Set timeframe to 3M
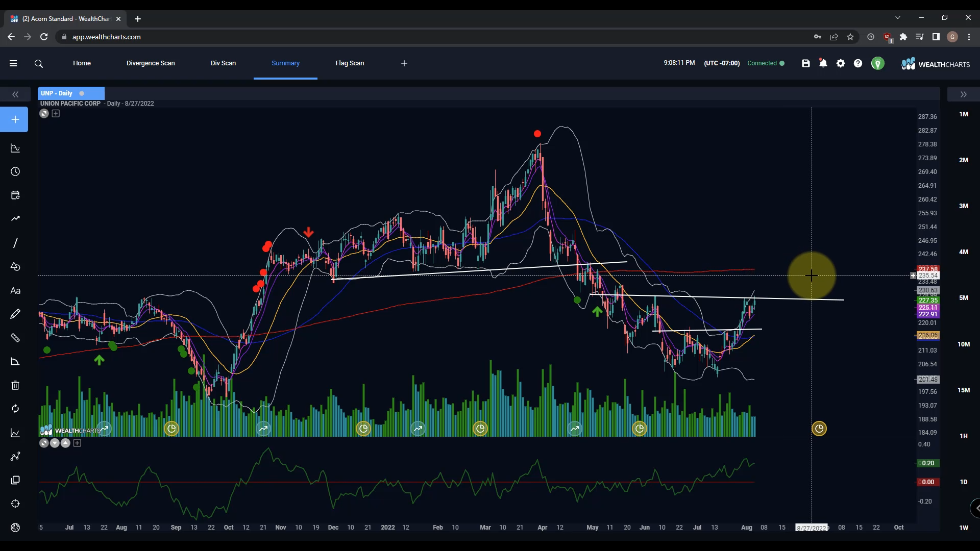Screen dimensions: 980x551 (x=964, y=206)
